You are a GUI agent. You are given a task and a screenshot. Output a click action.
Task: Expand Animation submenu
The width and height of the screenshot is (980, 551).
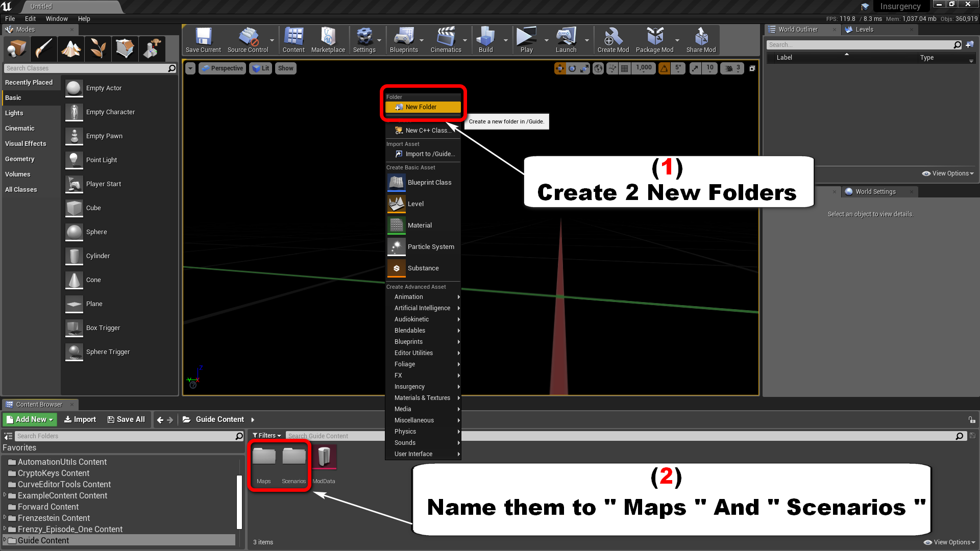(423, 297)
